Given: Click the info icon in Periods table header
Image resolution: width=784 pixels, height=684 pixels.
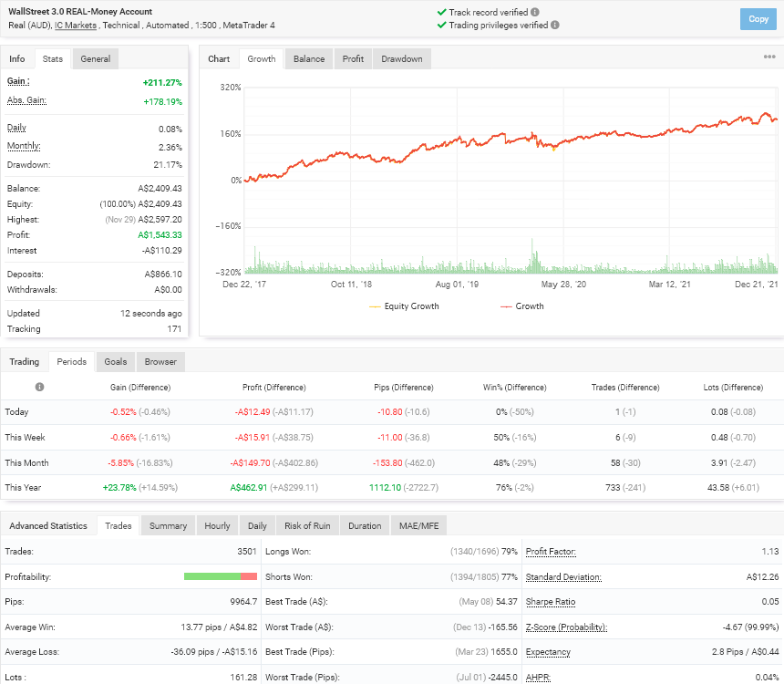Looking at the screenshot, I should point(39,387).
